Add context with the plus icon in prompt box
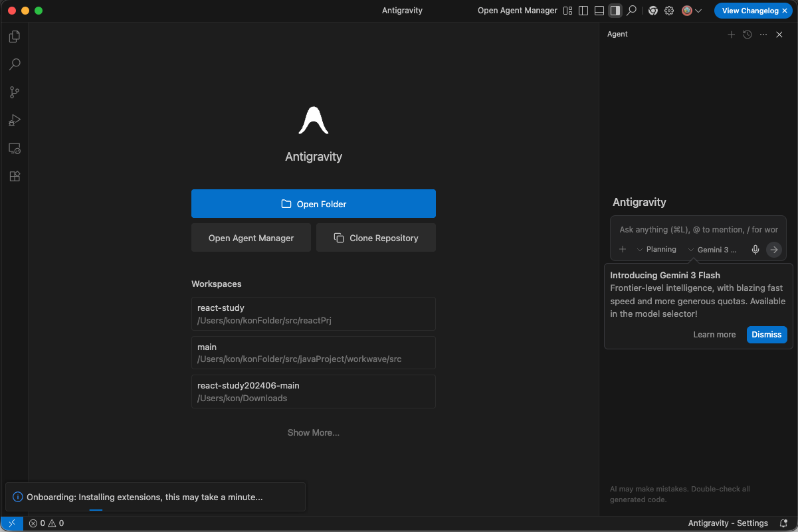798x532 pixels. click(623, 250)
